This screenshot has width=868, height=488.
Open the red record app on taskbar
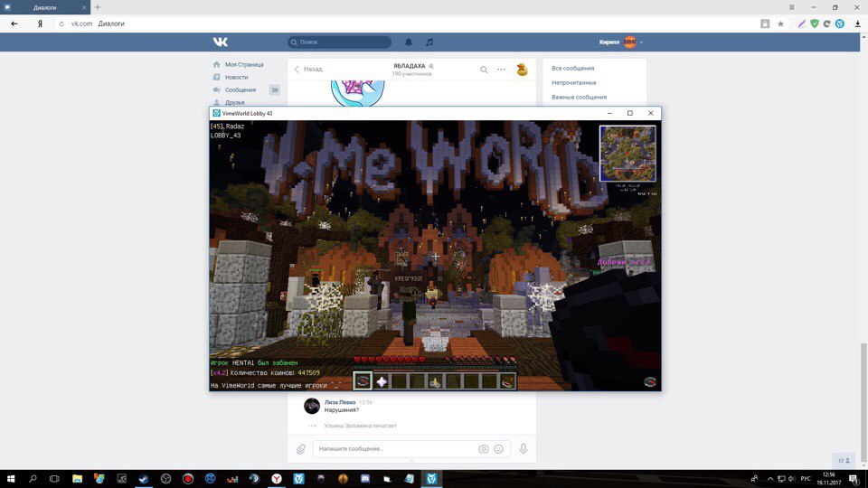coord(188,479)
